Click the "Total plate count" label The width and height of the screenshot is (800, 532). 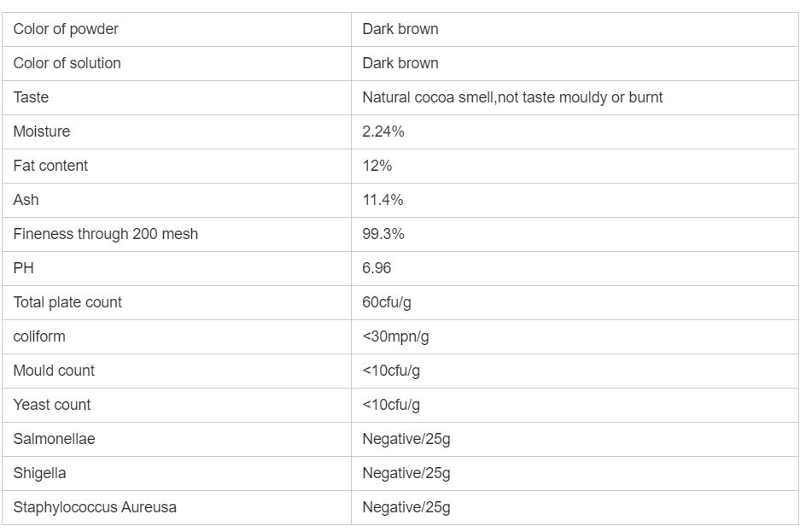pyautogui.click(x=67, y=302)
